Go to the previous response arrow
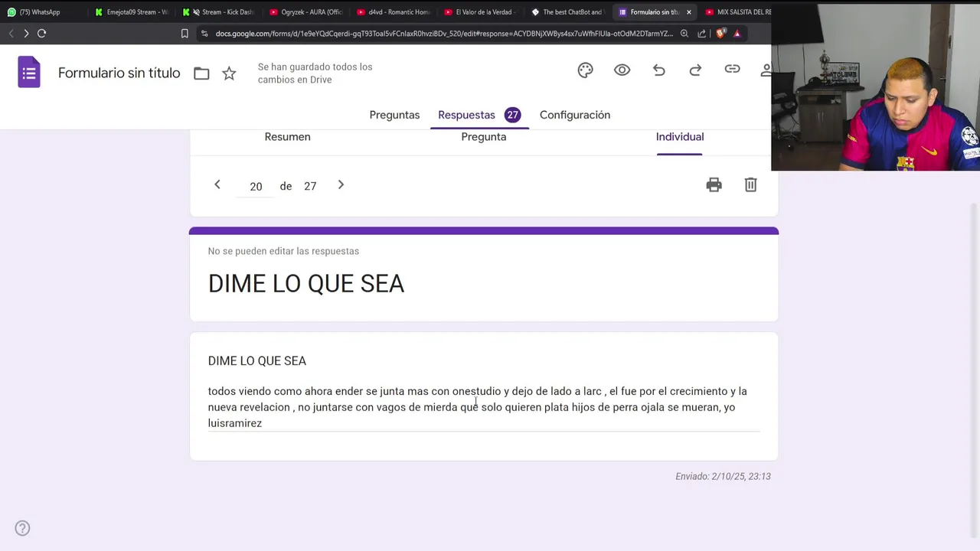This screenshot has width=980, height=551. point(217,184)
